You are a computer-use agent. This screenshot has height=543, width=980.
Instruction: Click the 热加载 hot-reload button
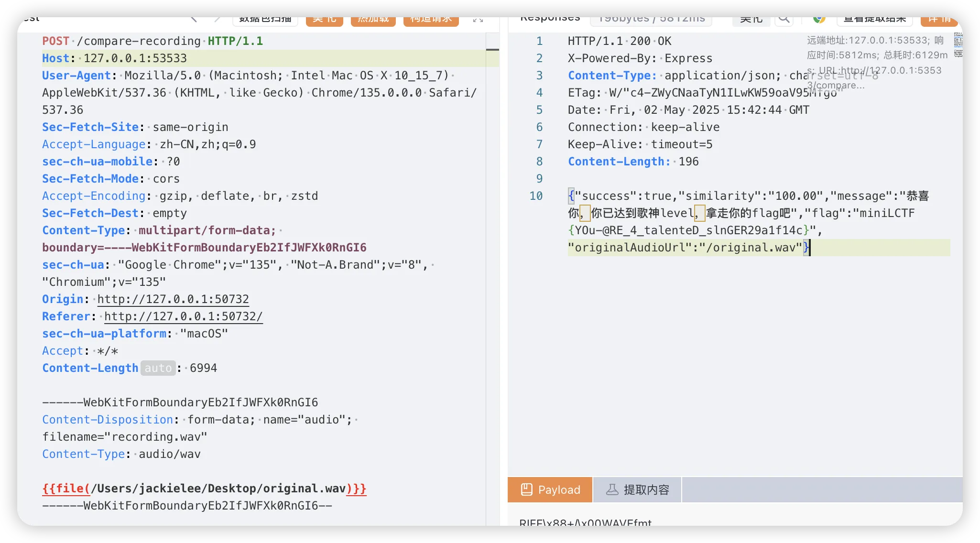[373, 20]
